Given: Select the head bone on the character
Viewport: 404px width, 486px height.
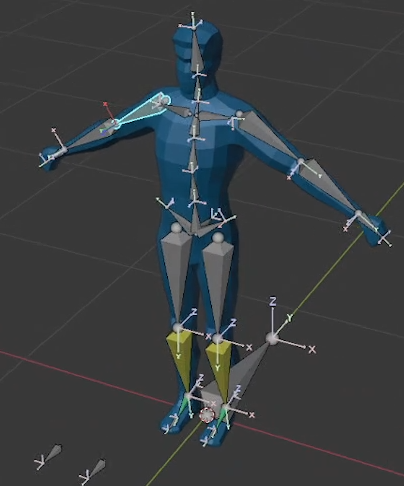Looking at the screenshot, I should click(x=196, y=50).
